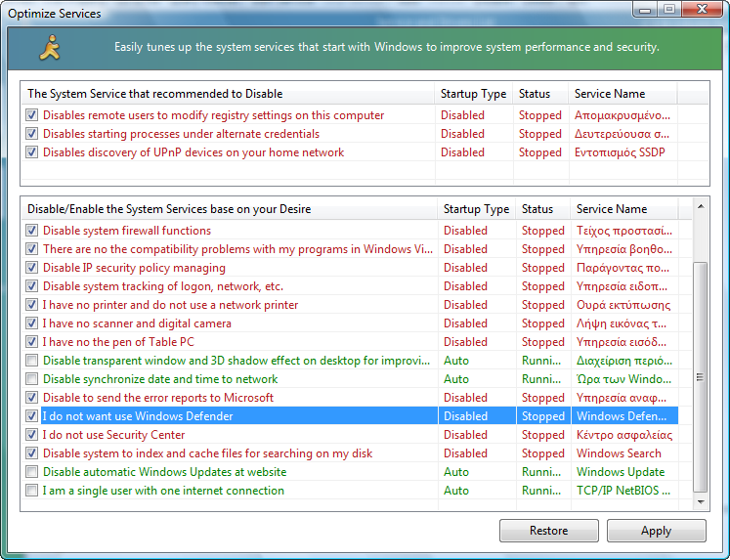Uncheck Disable system firewall functions
Viewport: 730px width, 560px height.
pyautogui.click(x=32, y=231)
